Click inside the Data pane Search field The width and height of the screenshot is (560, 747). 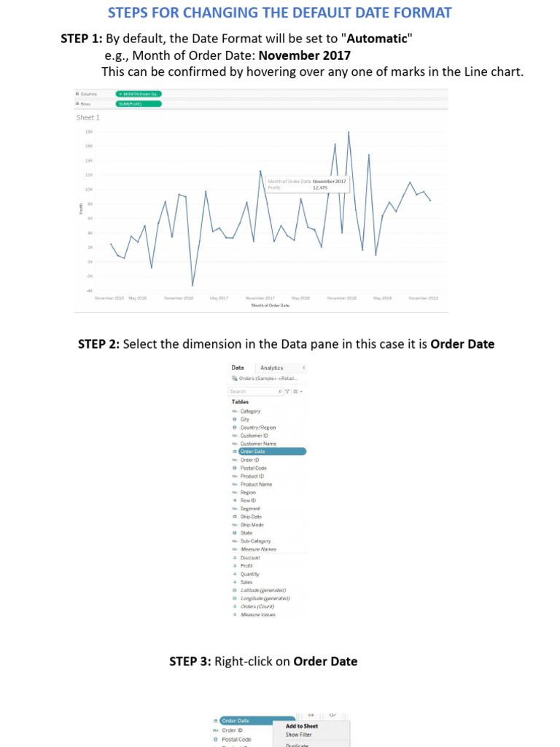point(252,392)
